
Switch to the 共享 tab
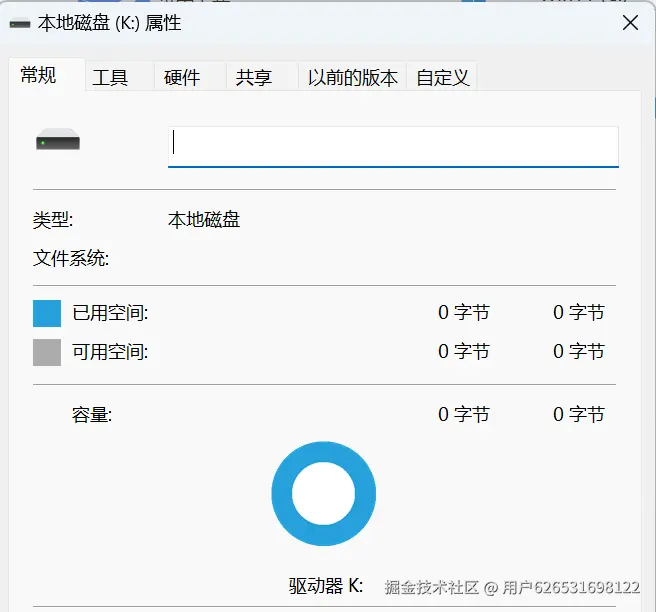[262, 77]
